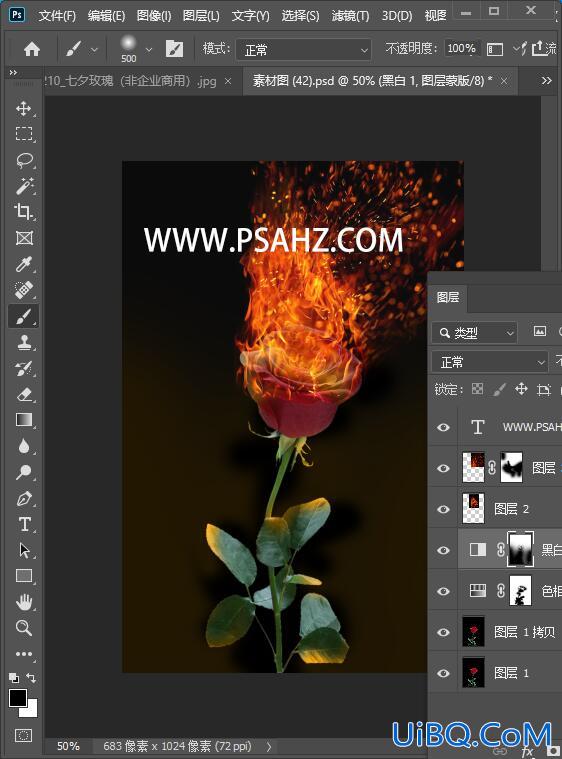Viewport: 562px width, 759px height.
Task: Pick the Magic Wand tool
Action: click(24, 186)
